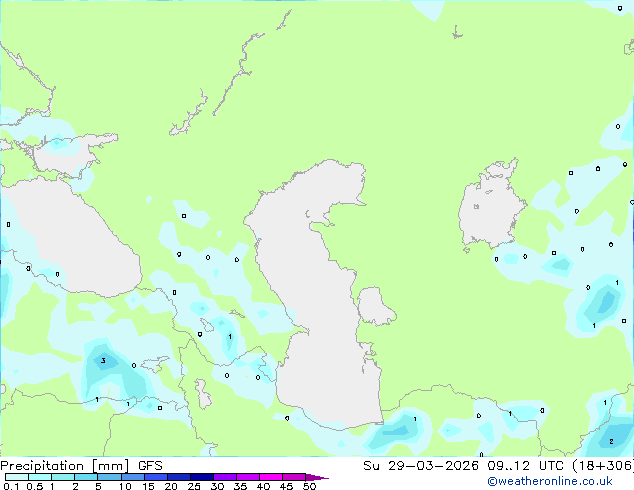
Task: Click the '0.5' legend scale label
Action: pos(35,486)
